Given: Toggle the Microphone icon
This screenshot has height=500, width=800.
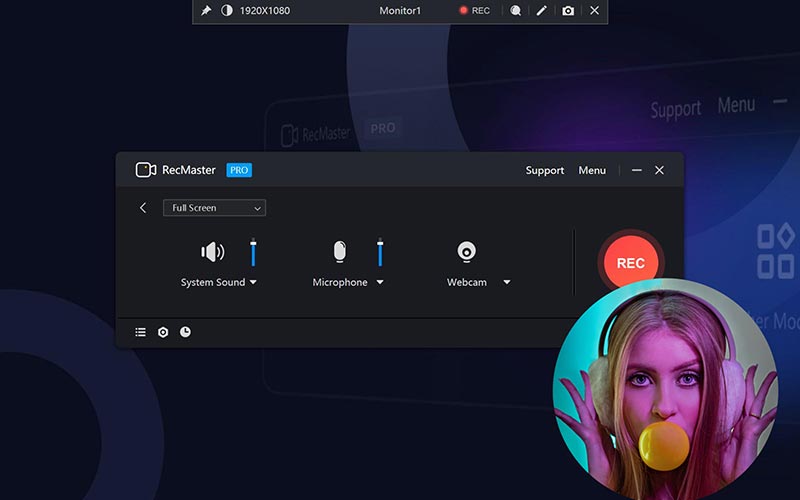Looking at the screenshot, I should click(340, 252).
